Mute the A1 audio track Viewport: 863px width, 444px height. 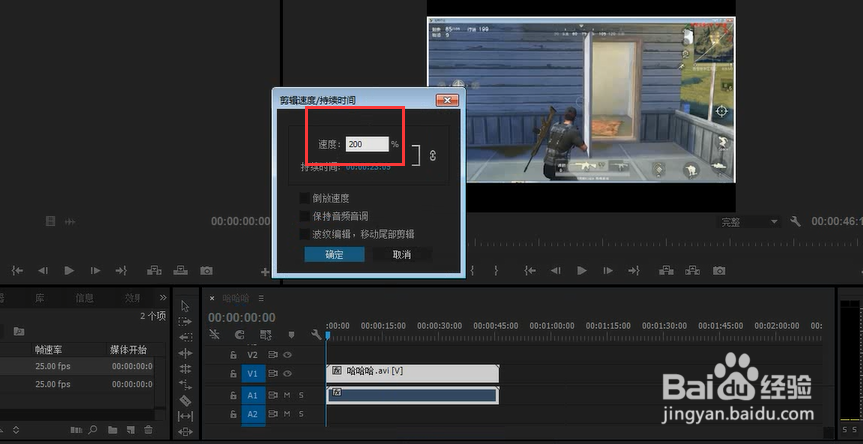[287, 395]
